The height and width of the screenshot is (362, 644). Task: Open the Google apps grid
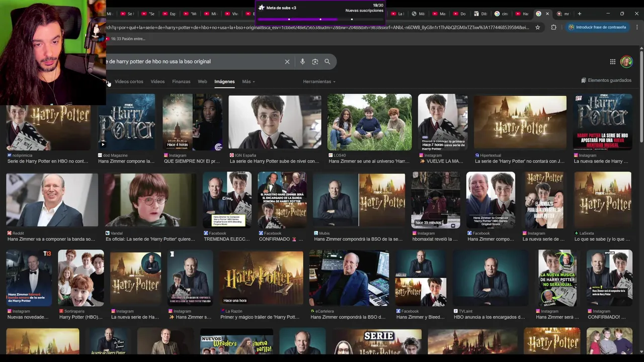click(612, 62)
